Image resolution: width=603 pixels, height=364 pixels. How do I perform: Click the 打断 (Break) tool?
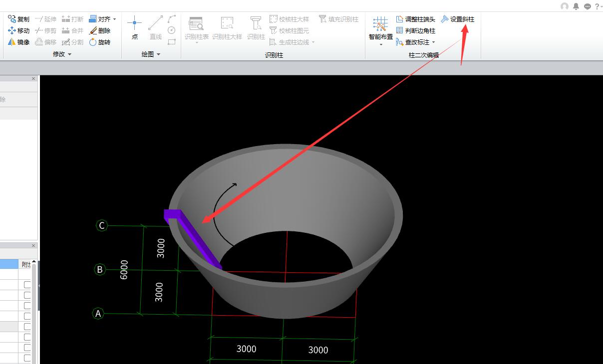point(73,19)
